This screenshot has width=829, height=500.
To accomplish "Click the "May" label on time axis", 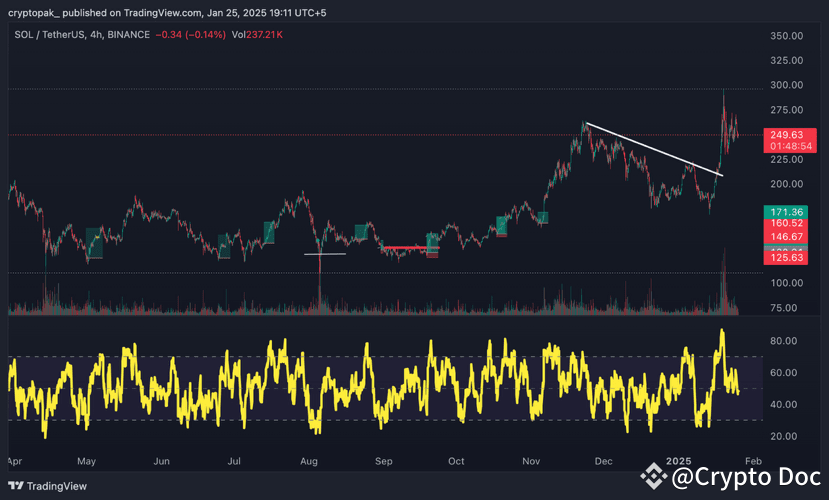I will (86, 461).
